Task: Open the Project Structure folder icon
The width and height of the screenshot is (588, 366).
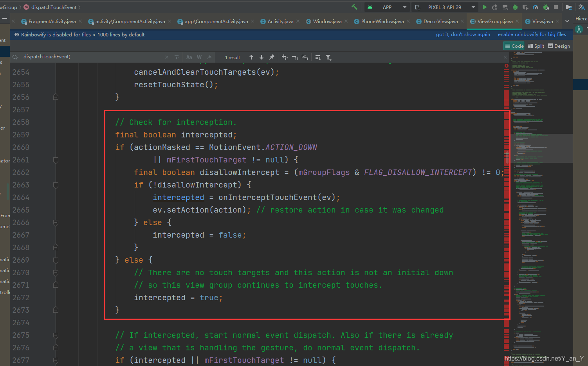Action: (569, 7)
